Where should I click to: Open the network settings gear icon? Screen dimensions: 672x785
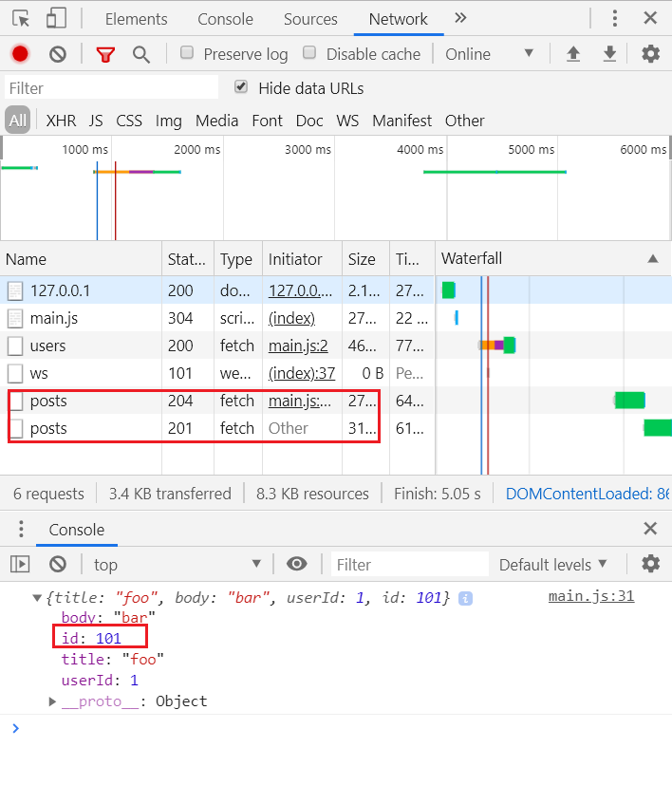650,54
